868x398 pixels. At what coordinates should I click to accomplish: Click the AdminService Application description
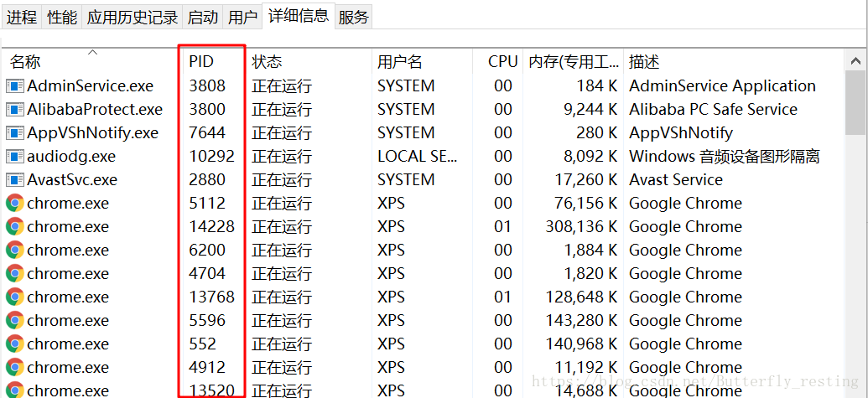pos(722,86)
